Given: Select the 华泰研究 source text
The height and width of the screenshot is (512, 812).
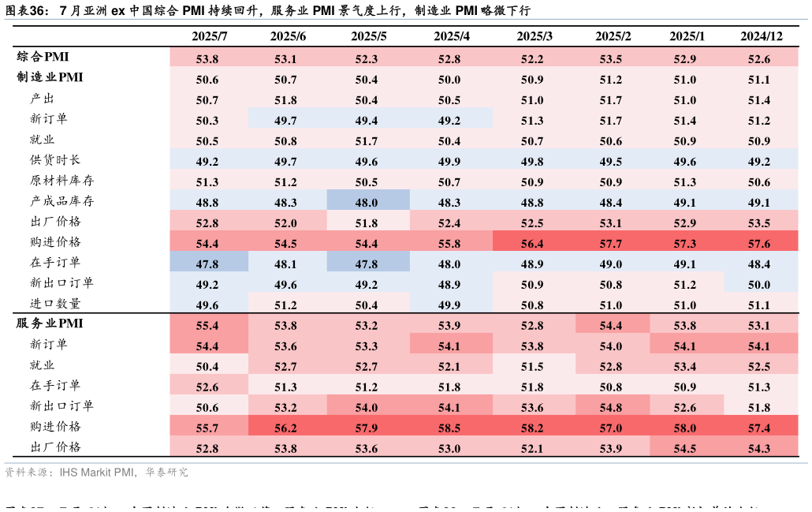Looking at the screenshot, I should coord(166,473).
